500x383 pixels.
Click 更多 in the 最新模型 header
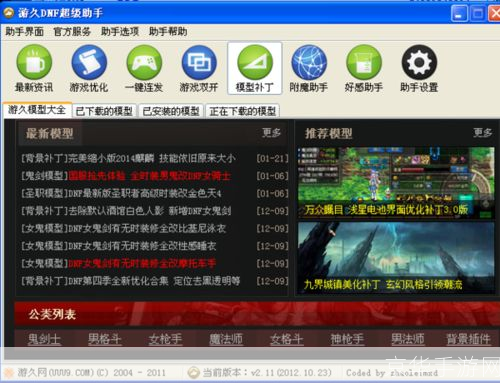271,133
